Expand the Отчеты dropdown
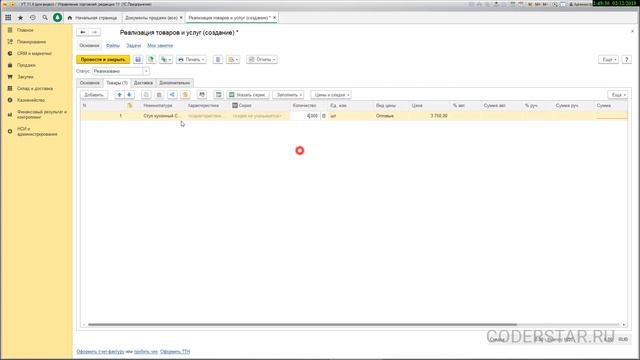This screenshot has height=360, width=640. click(x=262, y=60)
